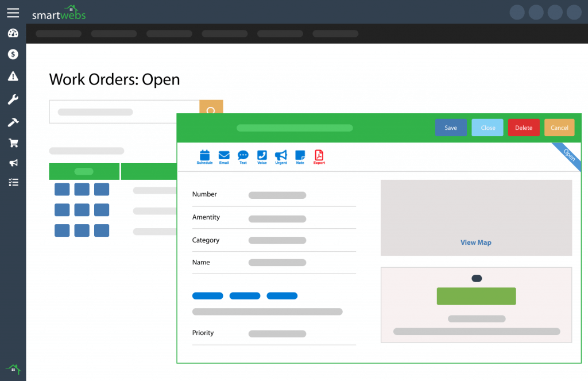Screen dimensions: 588x381
Task: Open the Schedule calendar icon
Action: point(205,156)
